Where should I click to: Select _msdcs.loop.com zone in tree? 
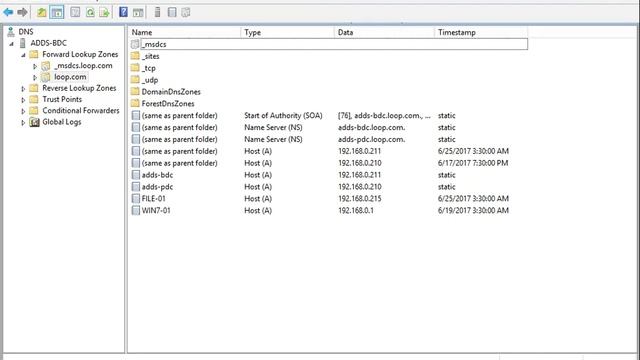(83, 66)
